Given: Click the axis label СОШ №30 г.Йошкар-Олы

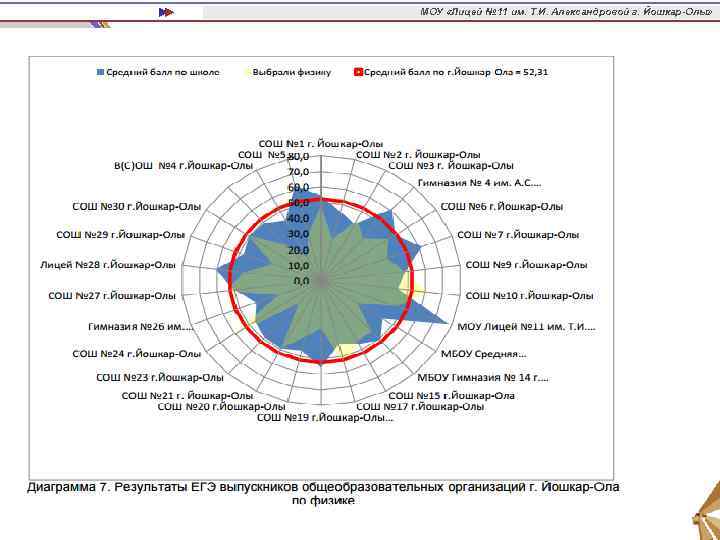Looking at the screenshot, I should pyautogui.click(x=137, y=207).
